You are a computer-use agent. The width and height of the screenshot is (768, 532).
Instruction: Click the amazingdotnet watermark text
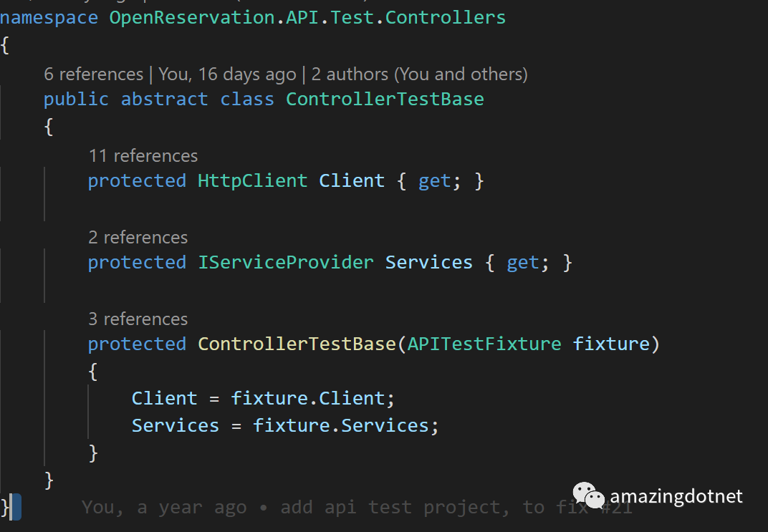[676, 496]
